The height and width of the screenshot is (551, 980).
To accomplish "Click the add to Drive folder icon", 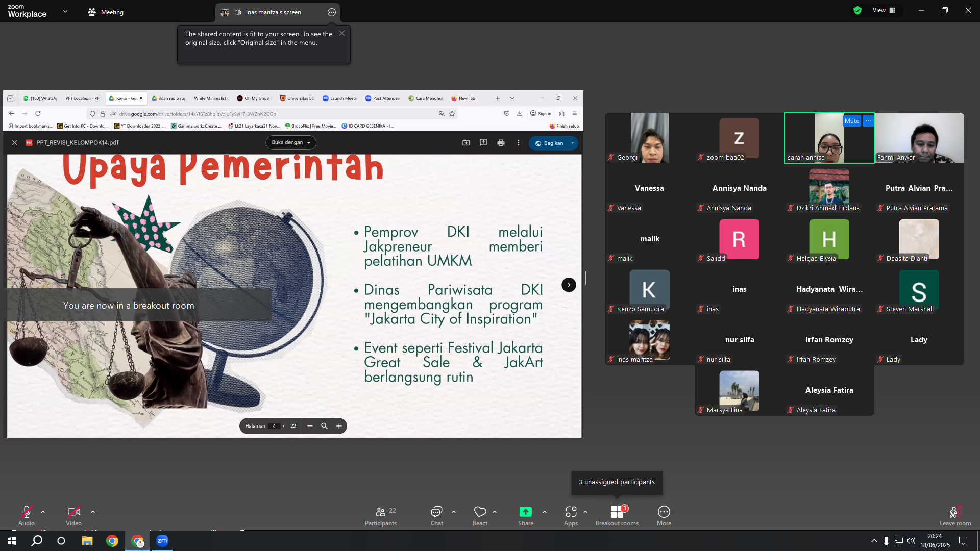I will (466, 143).
